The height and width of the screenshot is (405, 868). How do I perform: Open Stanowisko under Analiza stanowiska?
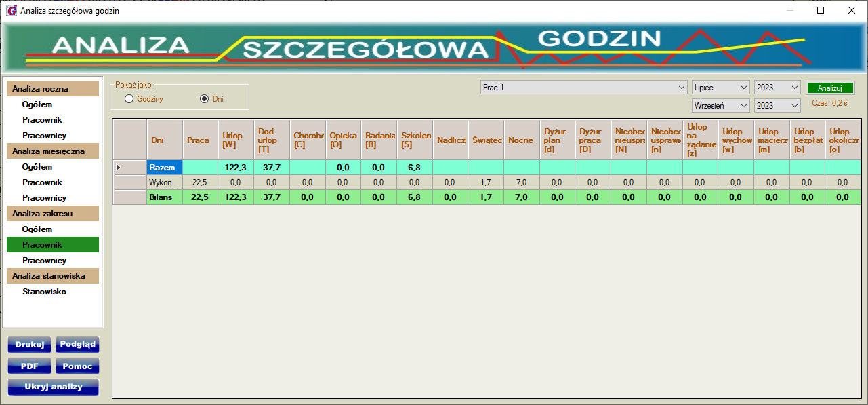(44, 292)
